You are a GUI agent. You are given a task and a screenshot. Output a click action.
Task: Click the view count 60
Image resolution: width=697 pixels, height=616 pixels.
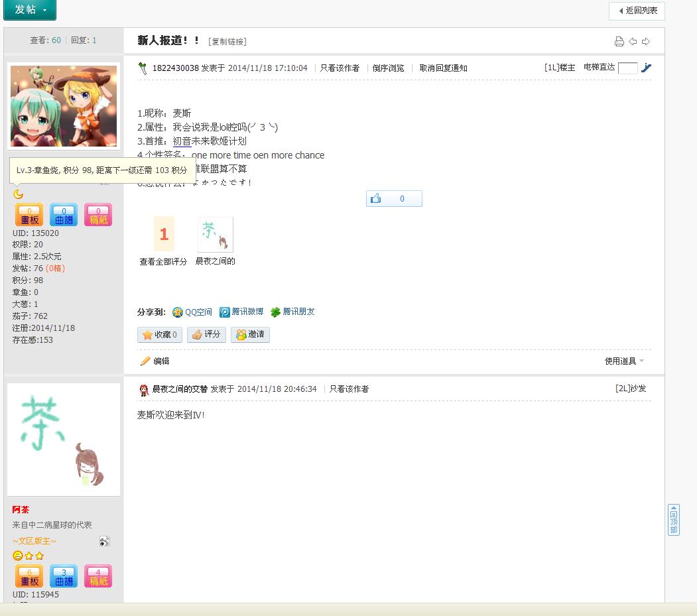pyautogui.click(x=56, y=40)
